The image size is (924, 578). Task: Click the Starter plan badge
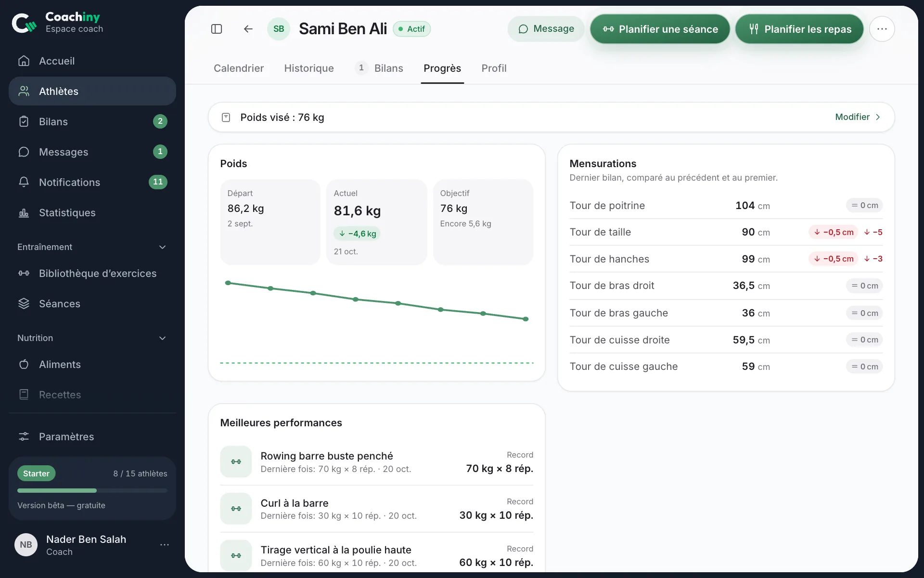37,473
